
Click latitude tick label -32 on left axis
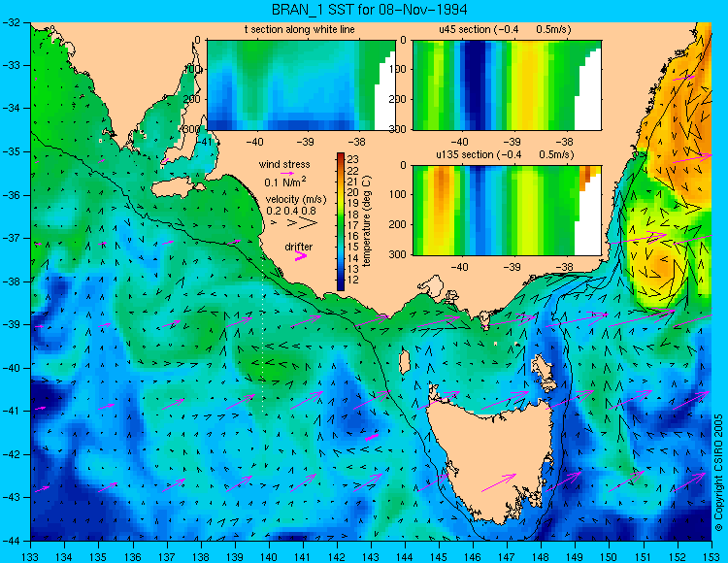click(x=11, y=22)
